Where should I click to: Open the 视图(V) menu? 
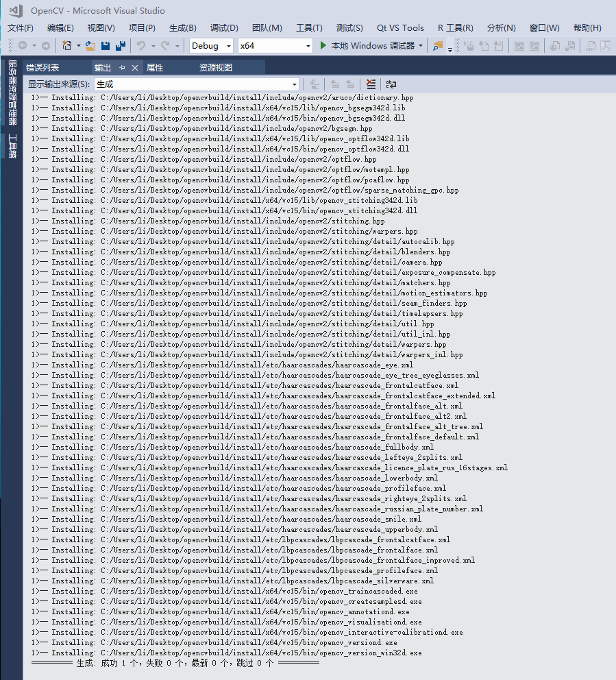pos(101,27)
